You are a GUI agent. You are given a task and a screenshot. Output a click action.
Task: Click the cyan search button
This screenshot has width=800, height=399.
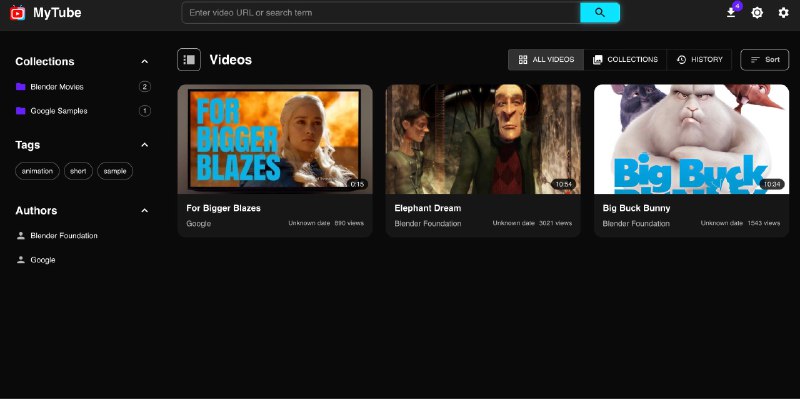point(599,13)
